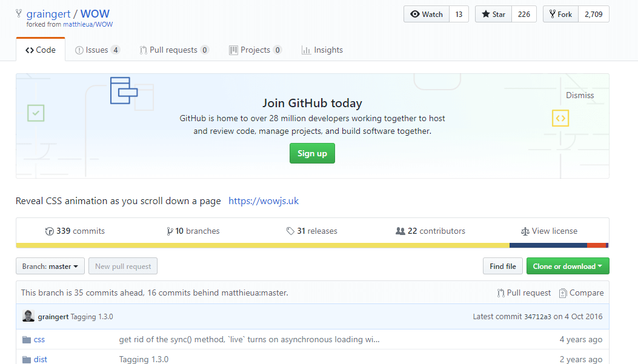Open the matthieua/WOW parent repository link
638x364 pixels.
(x=88, y=24)
